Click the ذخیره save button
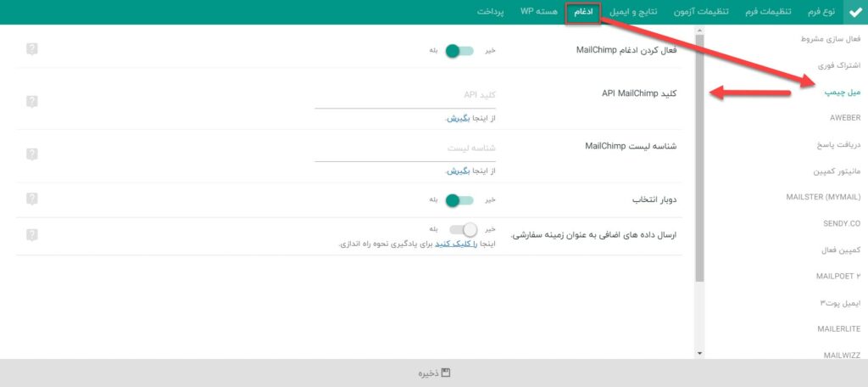Viewport: 868px width, 387px height. click(x=434, y=373)
